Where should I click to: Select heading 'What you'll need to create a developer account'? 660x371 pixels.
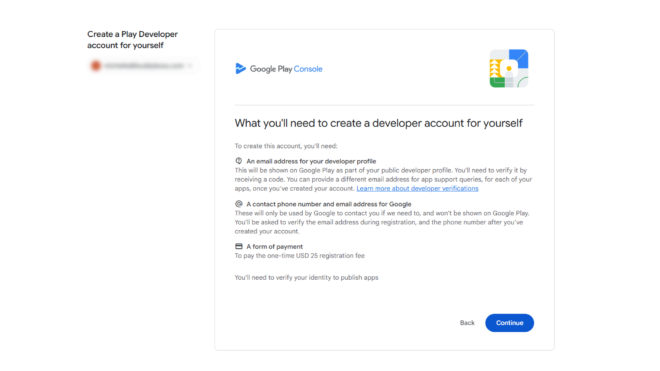click(378, 123)
